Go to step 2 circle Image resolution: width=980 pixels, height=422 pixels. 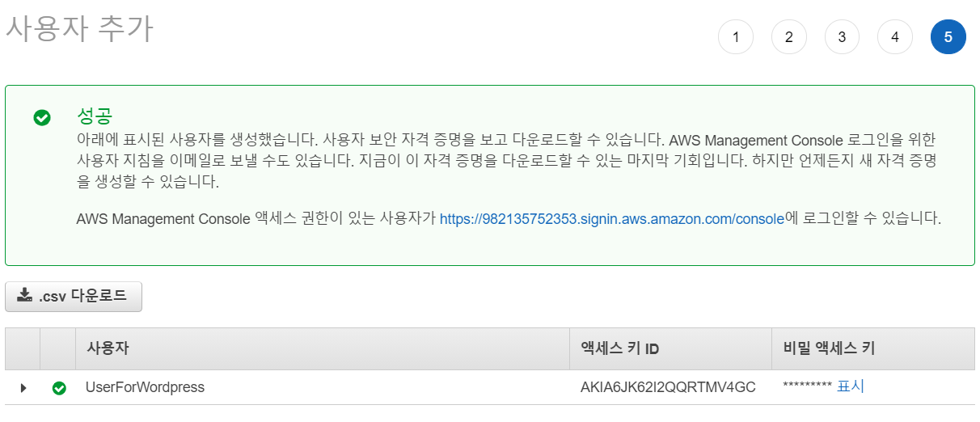789,37
